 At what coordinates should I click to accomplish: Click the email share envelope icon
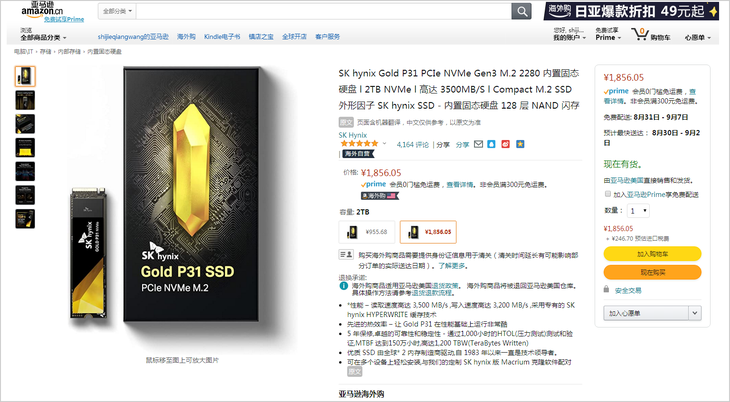point(478,144)
